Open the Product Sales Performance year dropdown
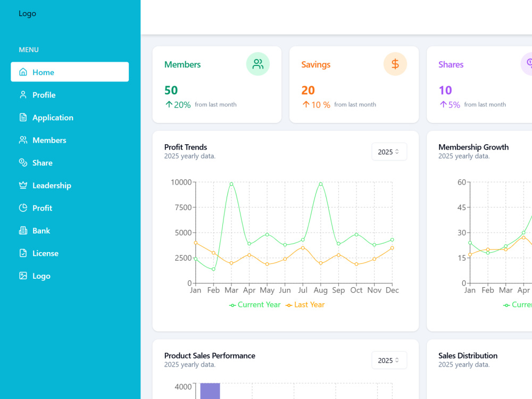 389,360
